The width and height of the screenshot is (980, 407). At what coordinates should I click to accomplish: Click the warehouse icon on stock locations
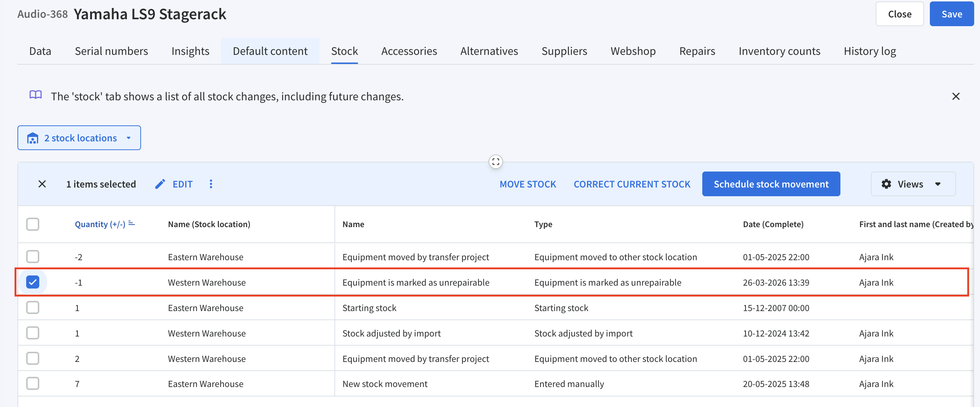(33, 138)
